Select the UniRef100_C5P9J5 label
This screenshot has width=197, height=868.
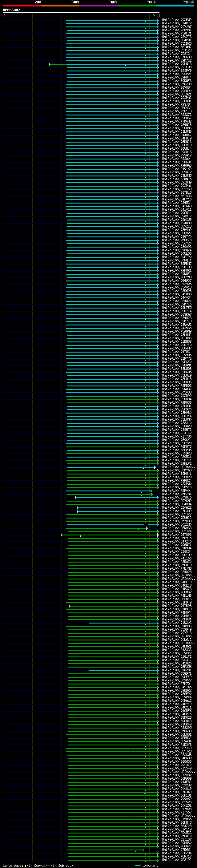pos(177,538)
